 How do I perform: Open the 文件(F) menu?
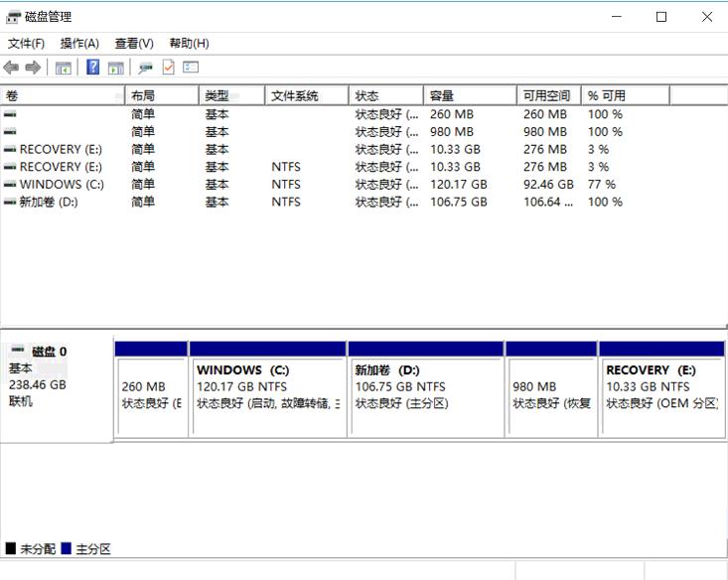pos(26,43)
